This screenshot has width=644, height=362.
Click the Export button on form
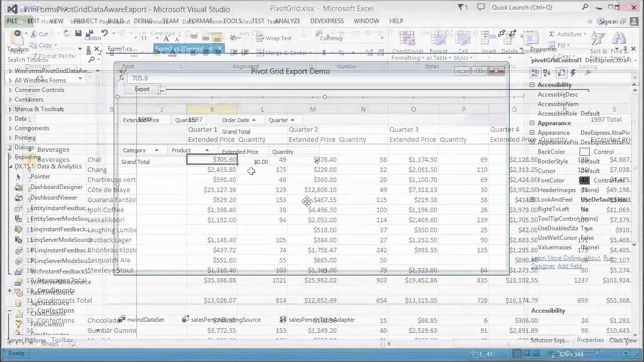[x=142, y=89]
